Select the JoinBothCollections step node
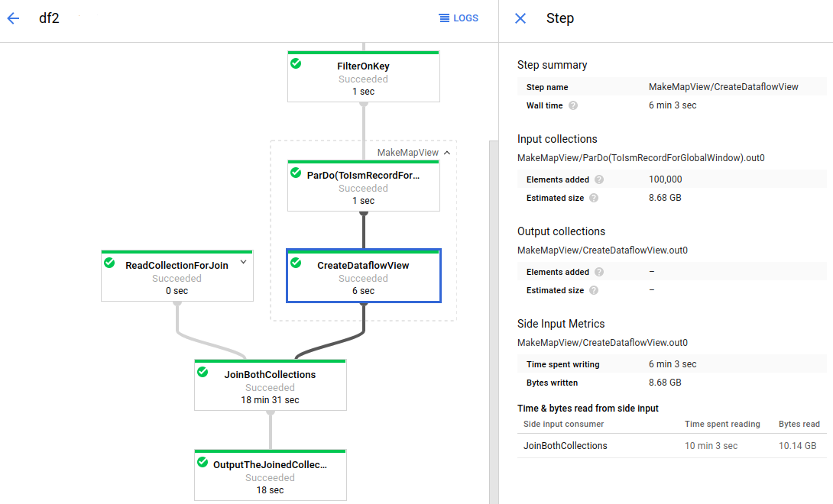The width and height of the screenshot is (833, 504). (x=270, y=385)
